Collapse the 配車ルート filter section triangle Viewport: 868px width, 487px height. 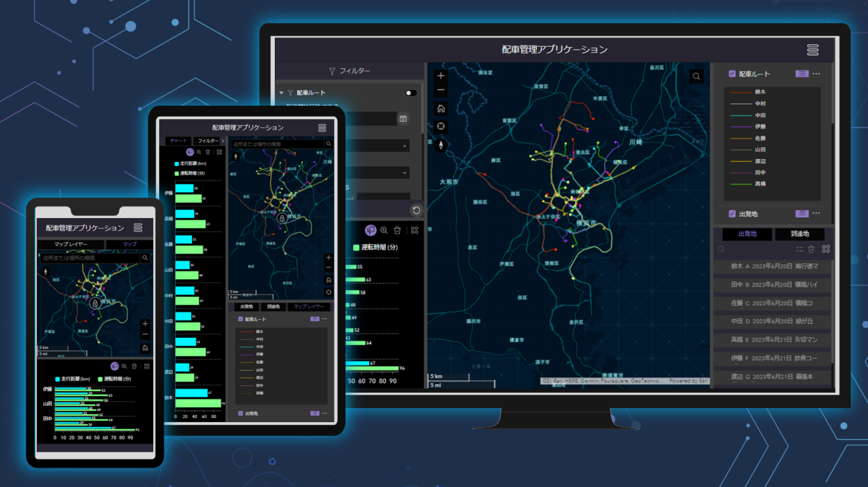[x=282, y=93]
